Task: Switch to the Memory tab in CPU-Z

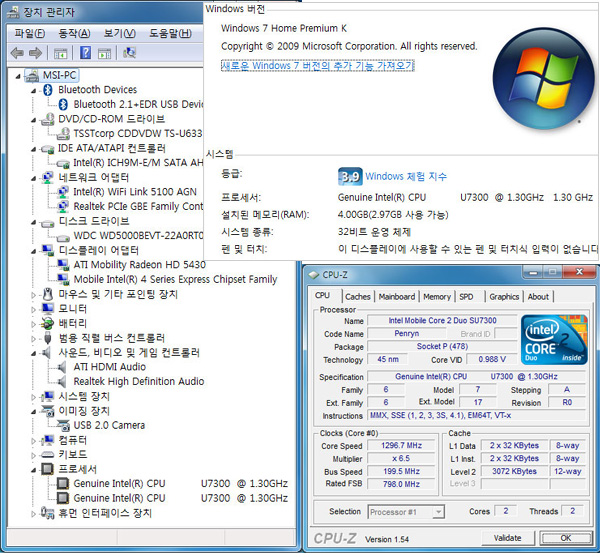Action: coord(436,296)
